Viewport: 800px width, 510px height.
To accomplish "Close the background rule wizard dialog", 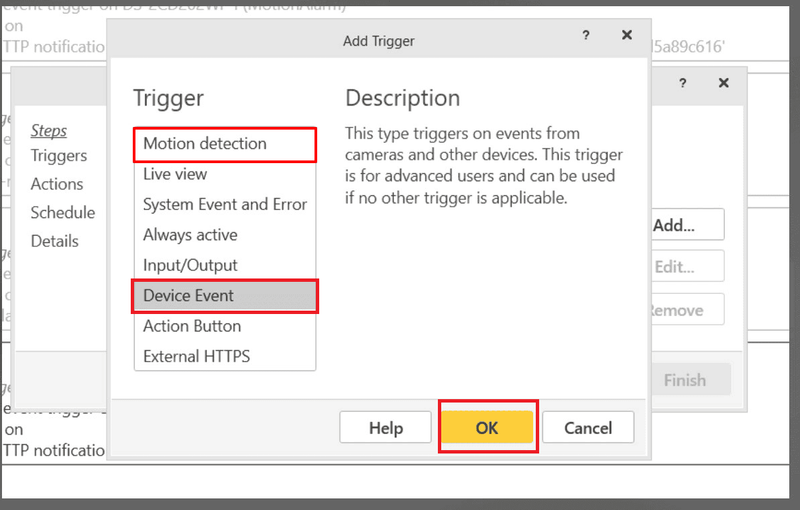I will pyautogui.click(x=723, y=83).
